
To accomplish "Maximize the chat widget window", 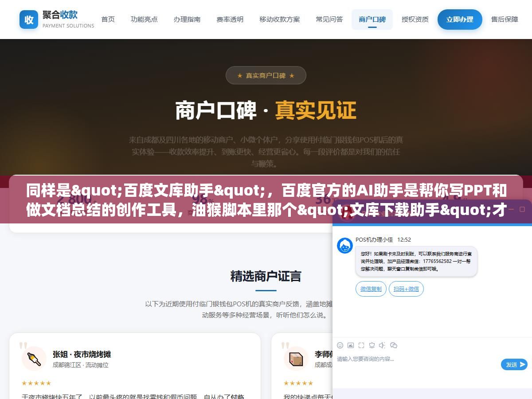I will point(522,209).
